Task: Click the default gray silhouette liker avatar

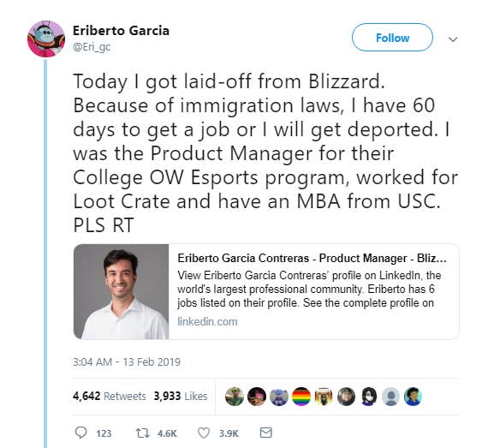Action: (x=391, y=397)
